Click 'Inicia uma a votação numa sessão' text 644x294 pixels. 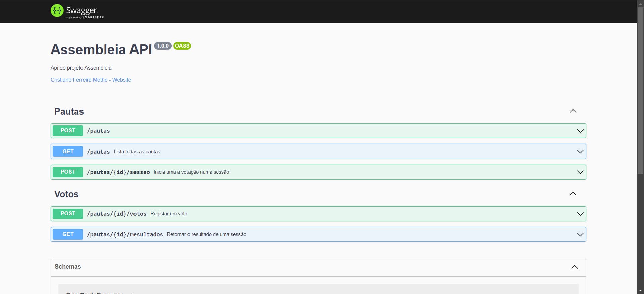click(192, 172)
